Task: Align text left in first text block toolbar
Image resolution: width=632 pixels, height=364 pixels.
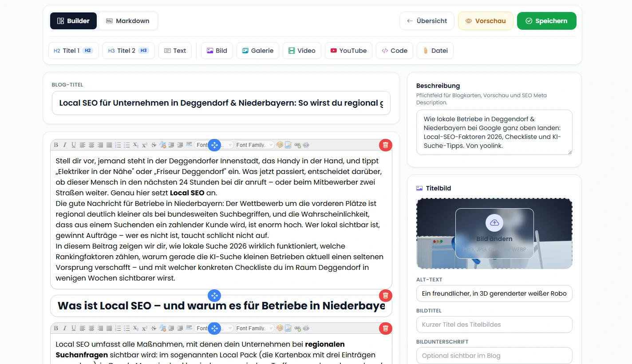Action: 83,145
